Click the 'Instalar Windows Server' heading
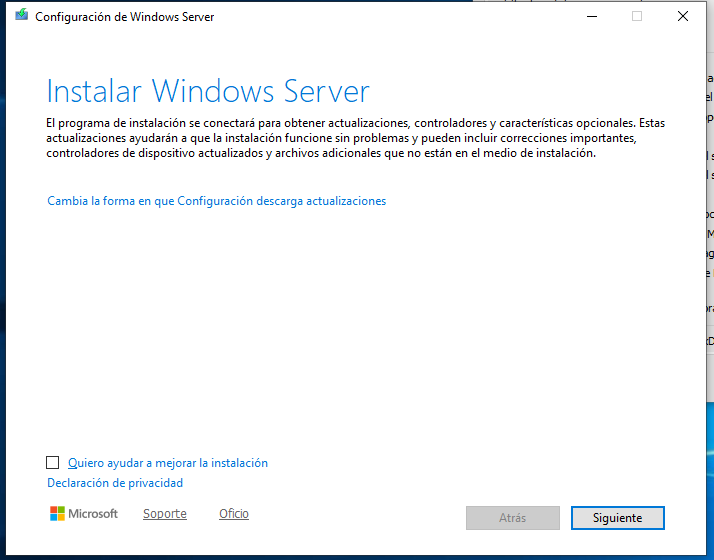This screenshot has width=714, height=560. (208, 92)
